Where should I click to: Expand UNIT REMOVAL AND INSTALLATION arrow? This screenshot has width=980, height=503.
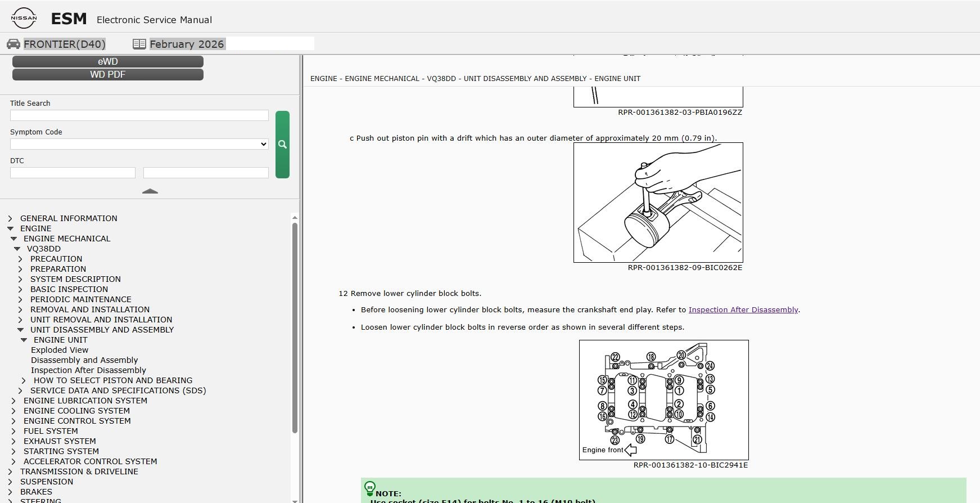point(20,320)
